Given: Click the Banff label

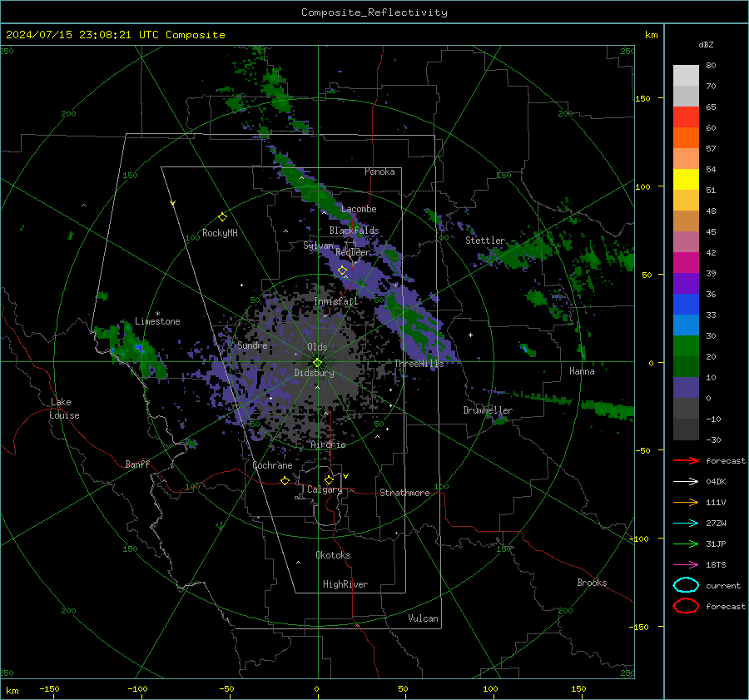Looking at the screenshot, I should 137,464.
